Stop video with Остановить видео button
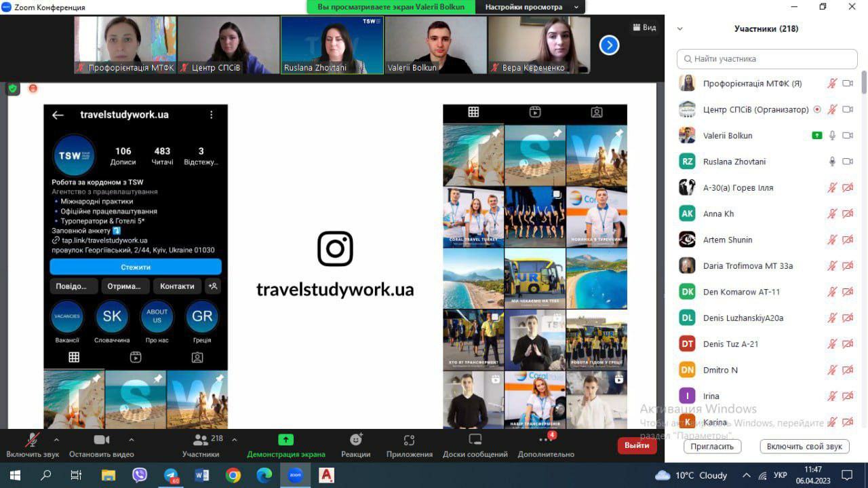The image size is (868, 488). [102, 445]
